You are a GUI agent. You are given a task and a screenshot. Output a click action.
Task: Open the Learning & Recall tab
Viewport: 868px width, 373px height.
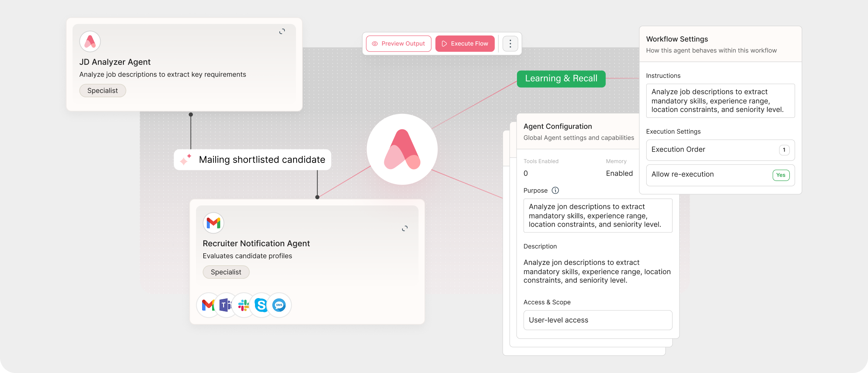coord(561,79)
